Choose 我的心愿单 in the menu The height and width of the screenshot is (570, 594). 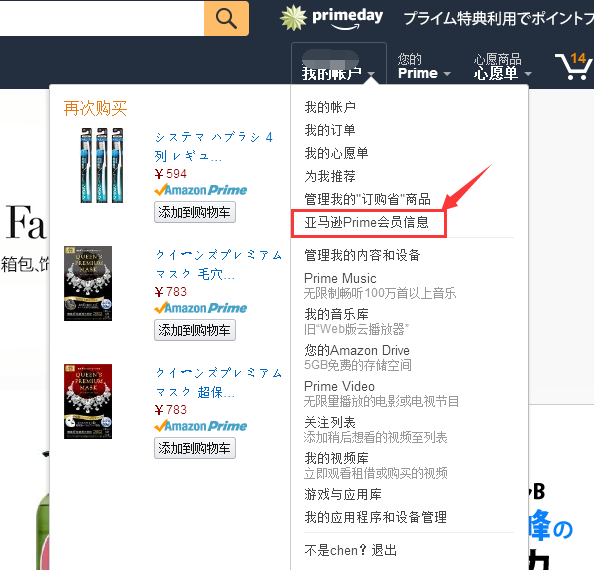[x=336, y=153]
